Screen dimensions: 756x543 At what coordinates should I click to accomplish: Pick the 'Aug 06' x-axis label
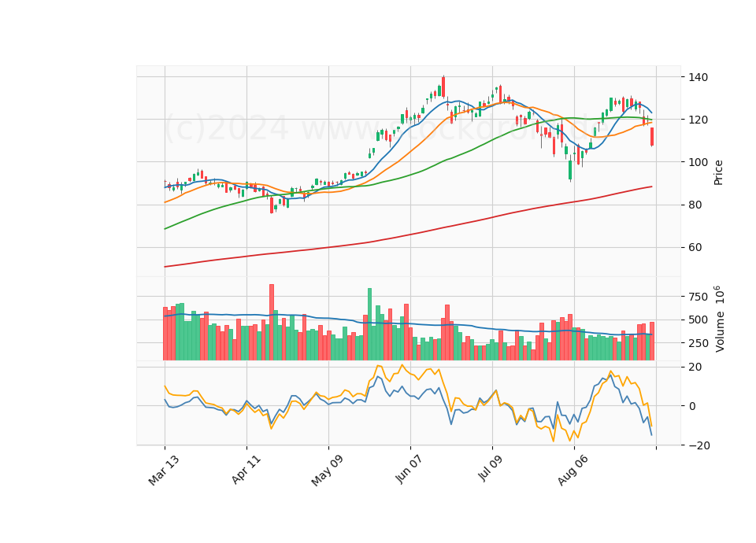(573, 471)
